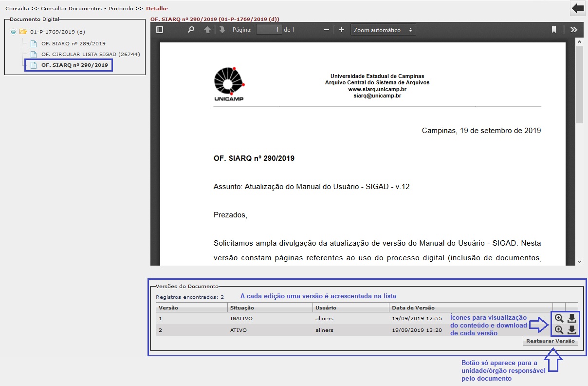Viewport: 588px width, 386px height.
Task: Click the date Campinas, 19 de setembro de 2019
Action: 481,131
